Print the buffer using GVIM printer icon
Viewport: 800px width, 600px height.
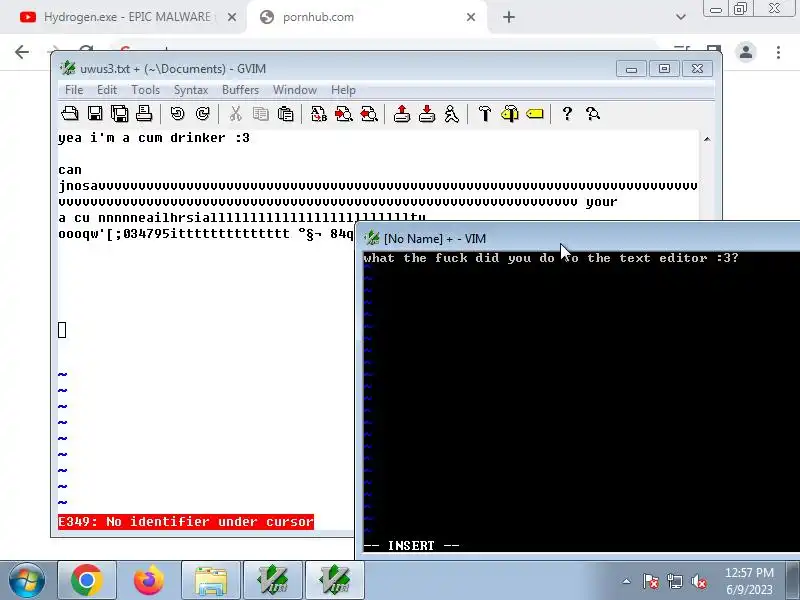[144, 113]
